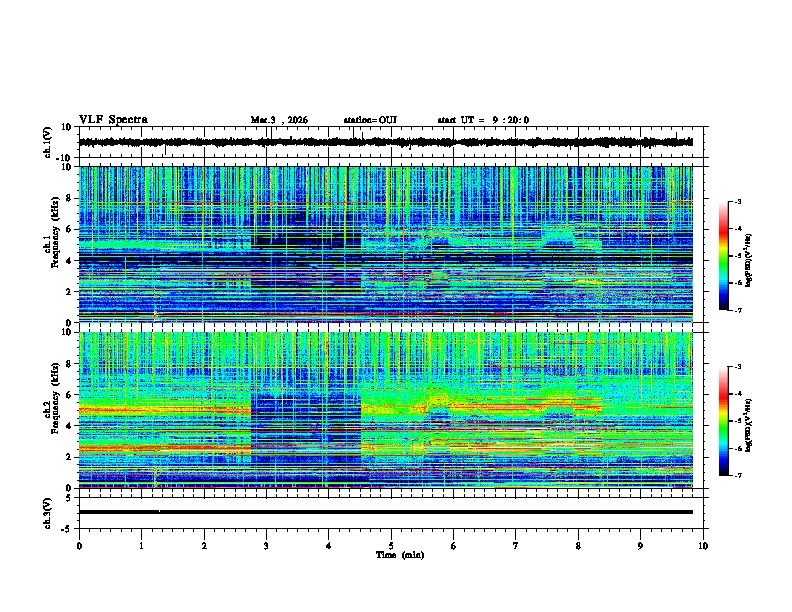
Task: Click the "7" tick on the time axis
Action: point(516,546)
